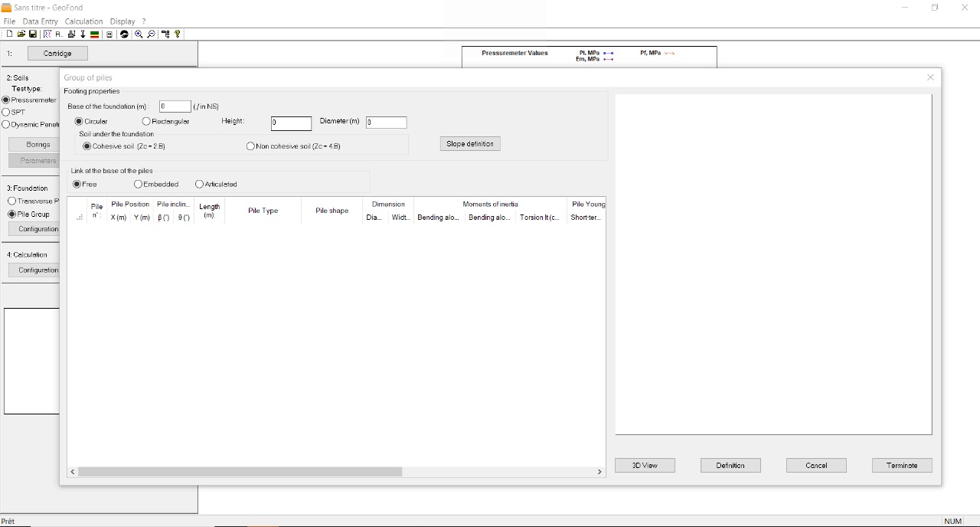Select Free link at pile base

[85, 184]
